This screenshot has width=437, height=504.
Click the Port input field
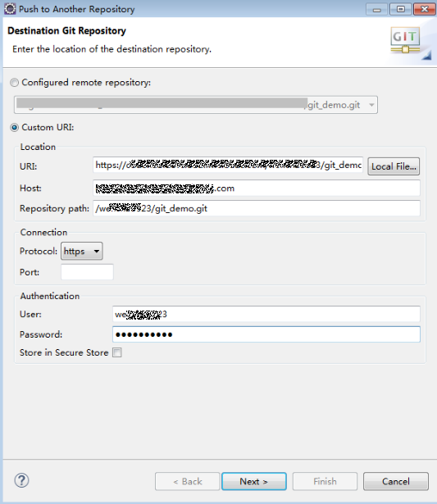87,272
